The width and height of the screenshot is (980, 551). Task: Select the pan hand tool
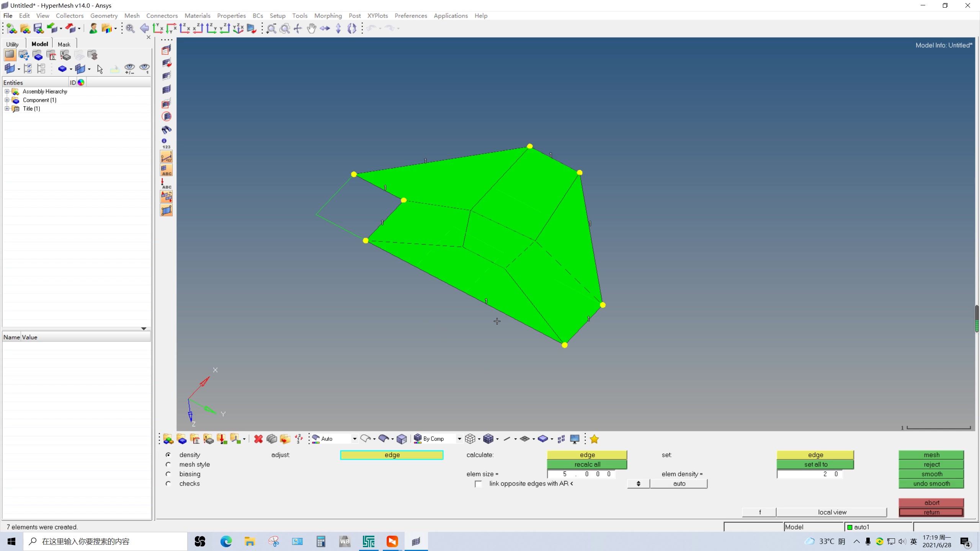311,28
